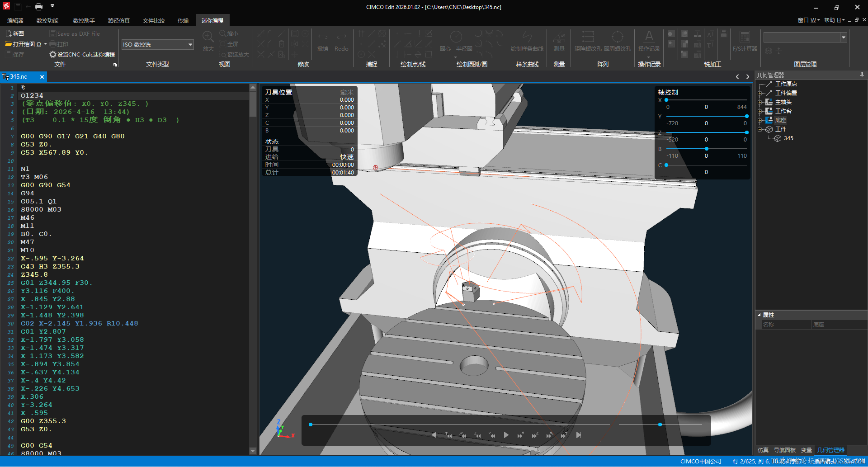Click the 缩小 zoom out icon

point(223,33)
